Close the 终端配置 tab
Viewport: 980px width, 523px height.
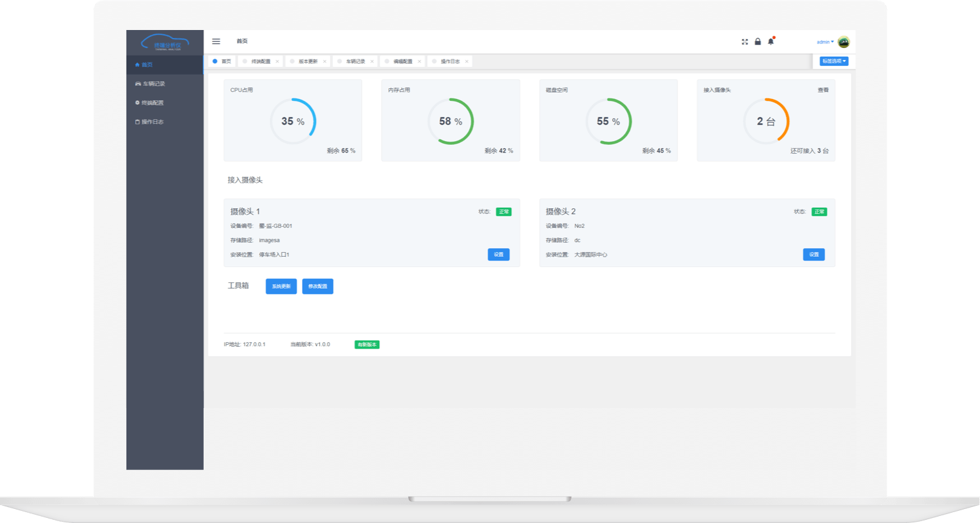click(x=277, y=62)
